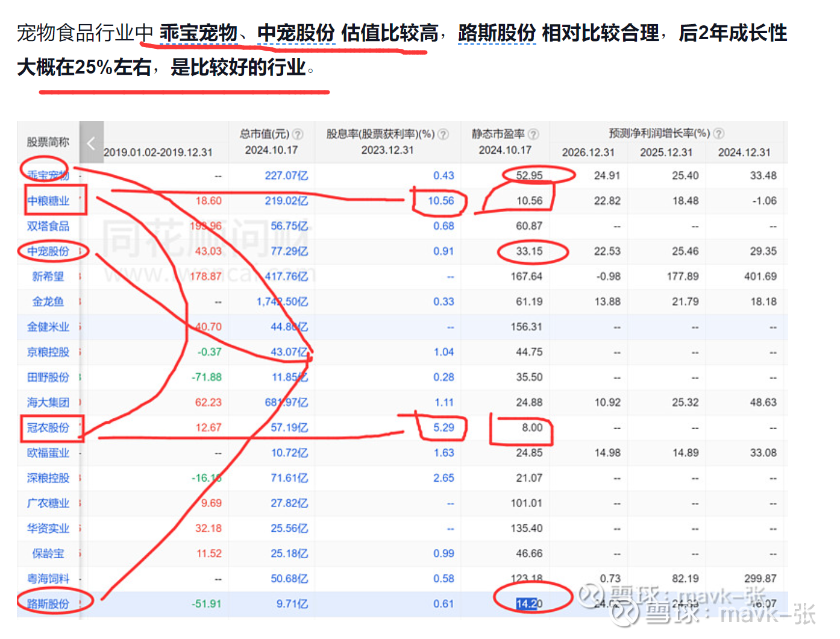Click the help icon beside 静态市盈率
The width and height of the screenshot is (840, 639).
533,134
